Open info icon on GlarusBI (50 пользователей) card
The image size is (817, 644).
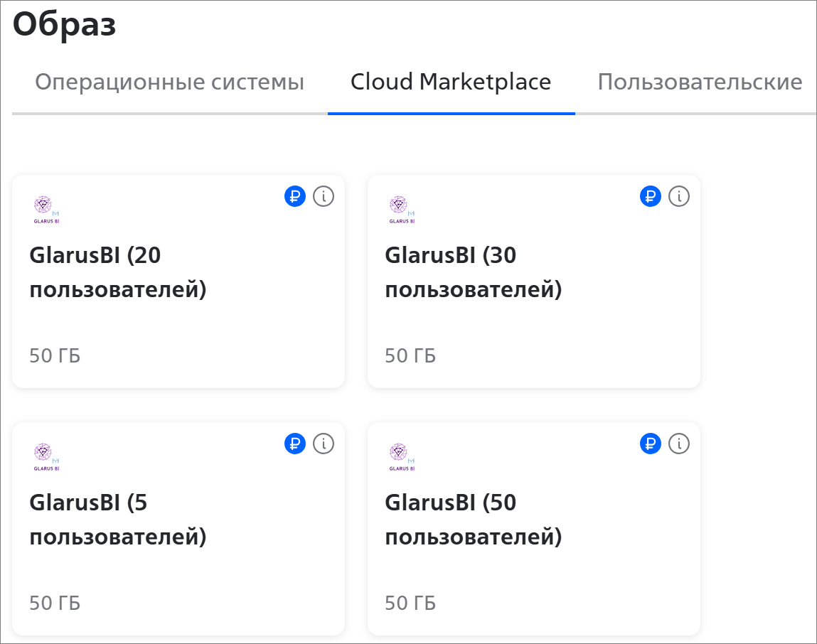(679, 444)
